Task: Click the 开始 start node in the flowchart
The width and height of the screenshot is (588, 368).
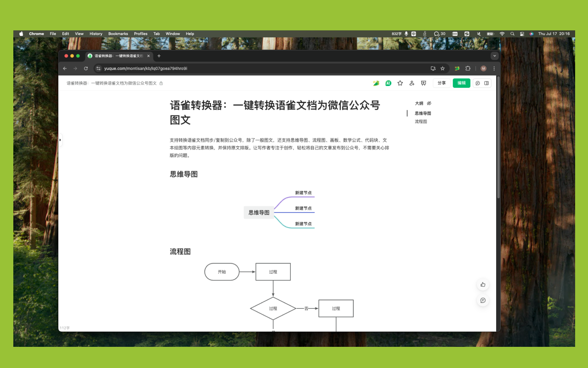Action: 222,272
